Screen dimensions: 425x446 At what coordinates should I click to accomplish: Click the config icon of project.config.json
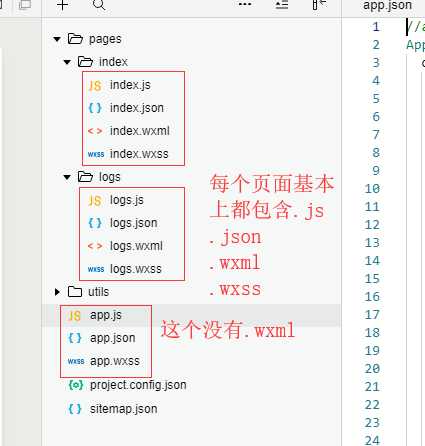pos(76,385)
